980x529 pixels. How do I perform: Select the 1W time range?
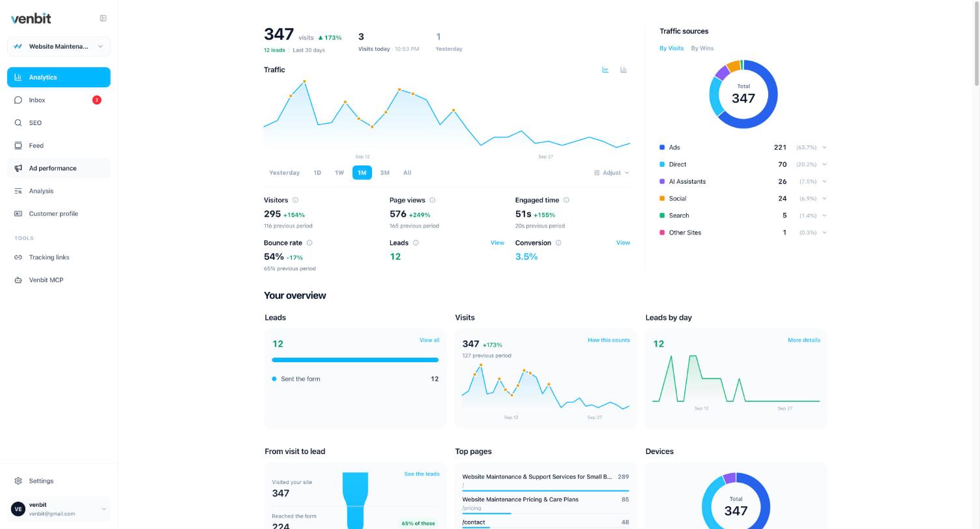pyautogui.click(x=339, y=173)
